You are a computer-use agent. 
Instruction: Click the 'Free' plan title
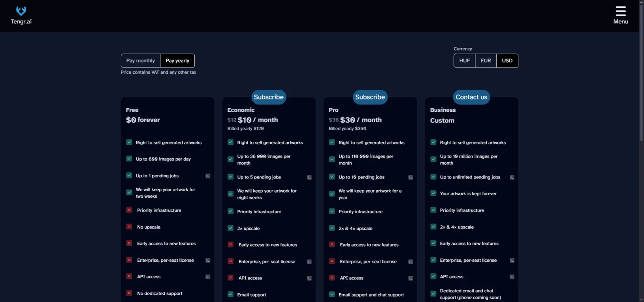[132, 110]
